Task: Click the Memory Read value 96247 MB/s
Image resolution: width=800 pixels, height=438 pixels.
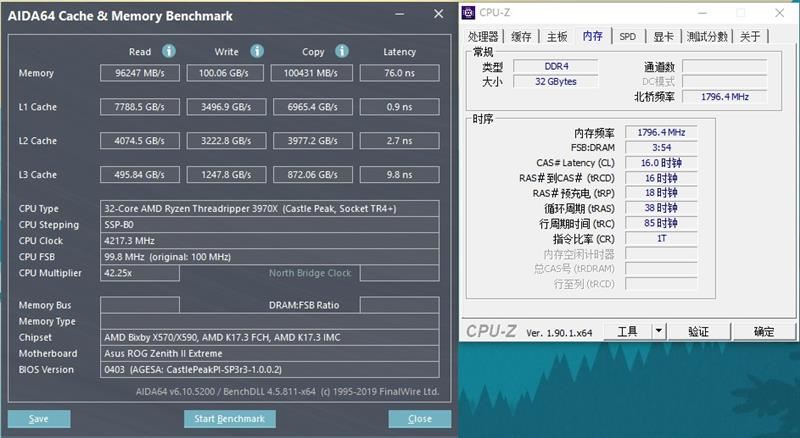Action: 140,73
